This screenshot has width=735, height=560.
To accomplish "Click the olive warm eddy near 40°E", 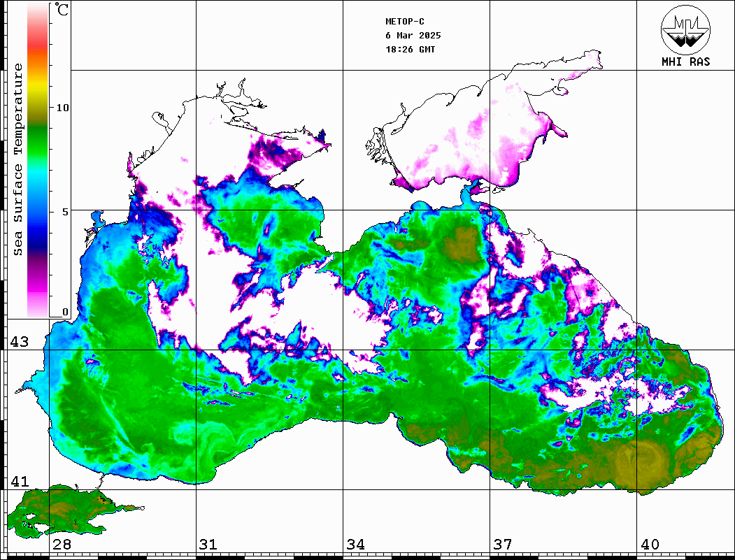I will [x=640, y=461].
